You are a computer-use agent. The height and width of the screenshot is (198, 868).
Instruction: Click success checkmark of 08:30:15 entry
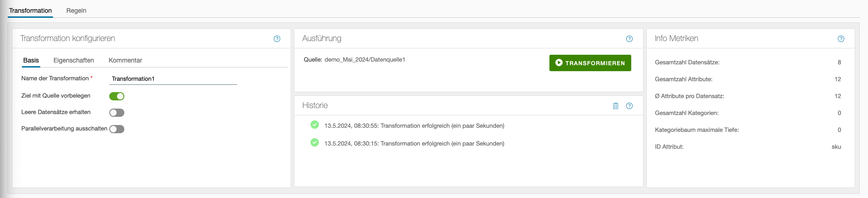314,142
